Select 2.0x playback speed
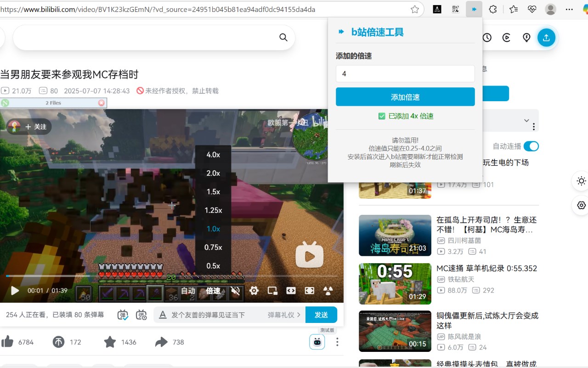588x368 pixels. (x=213, y=173)
